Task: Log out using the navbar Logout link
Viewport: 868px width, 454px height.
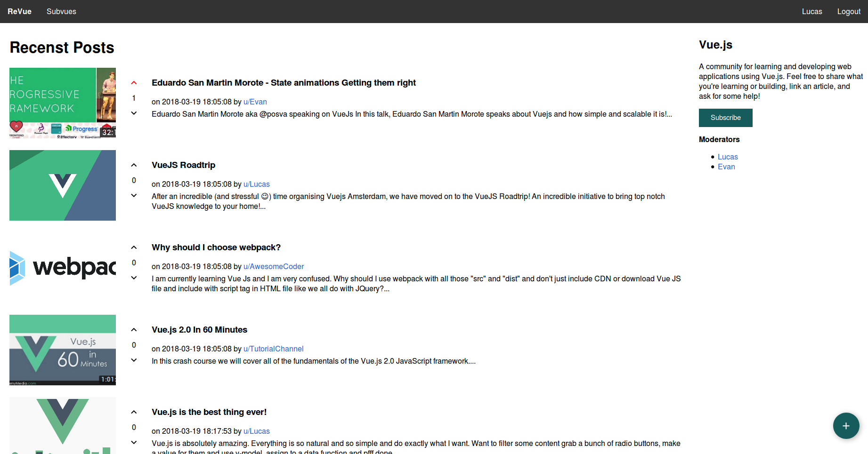Action: (849, 11)
